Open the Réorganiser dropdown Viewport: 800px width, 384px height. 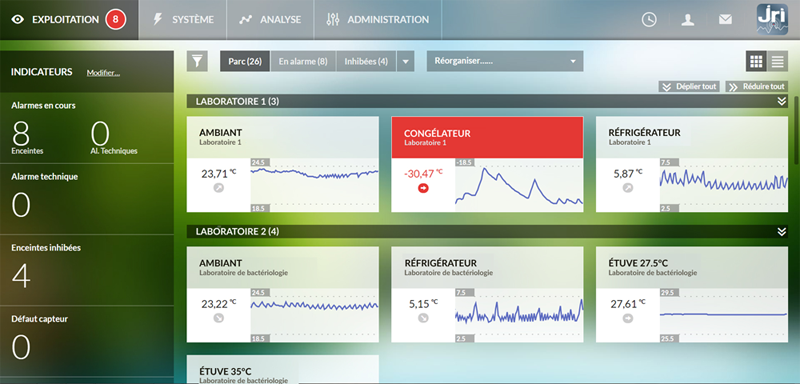tap(505, 61)
